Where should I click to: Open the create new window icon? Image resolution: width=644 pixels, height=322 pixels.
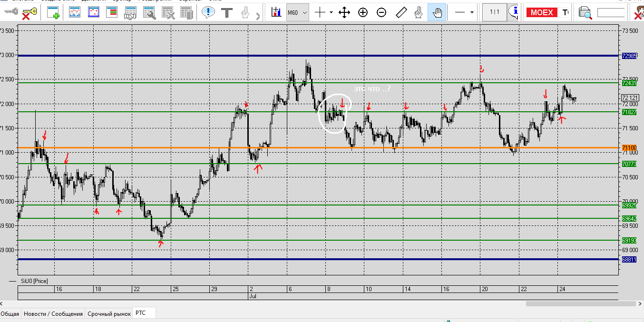(x=53, y=13)
